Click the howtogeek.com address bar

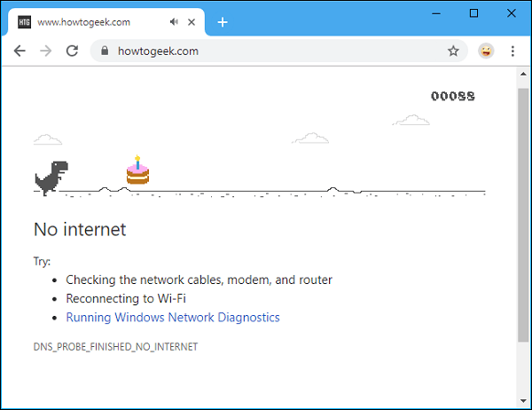(266, 51)
